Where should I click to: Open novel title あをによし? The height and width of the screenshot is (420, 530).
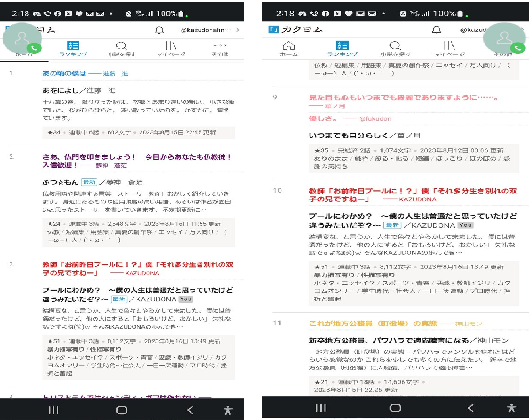click(x=61, y=91)
